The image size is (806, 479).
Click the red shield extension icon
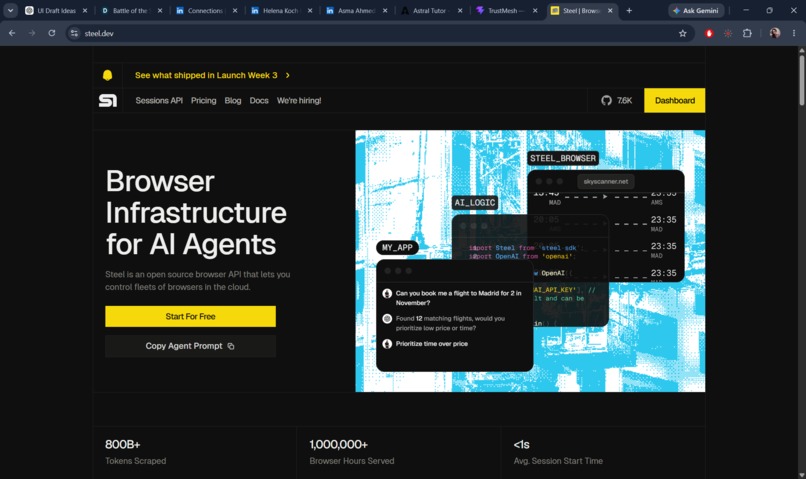point(709,33)
